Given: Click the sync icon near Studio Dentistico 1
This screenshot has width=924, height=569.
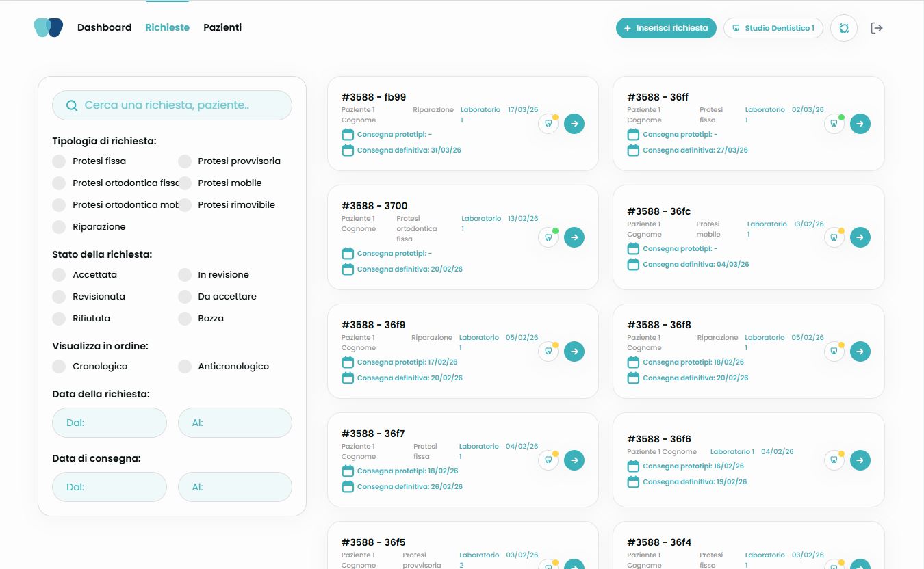Looking at the screenshot, I should 844,28.
